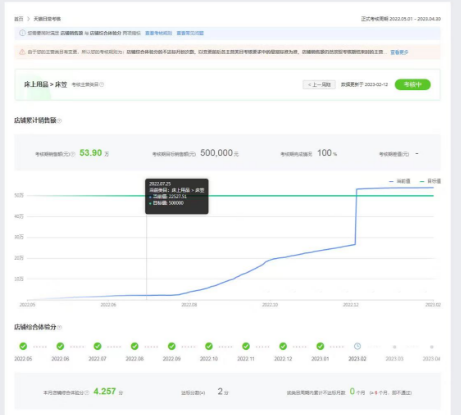The width and height of the screenshot is (461, 415).
Task: Click help icon beside 店铺累计销售额 heading
Action: (x=59, y=121)
